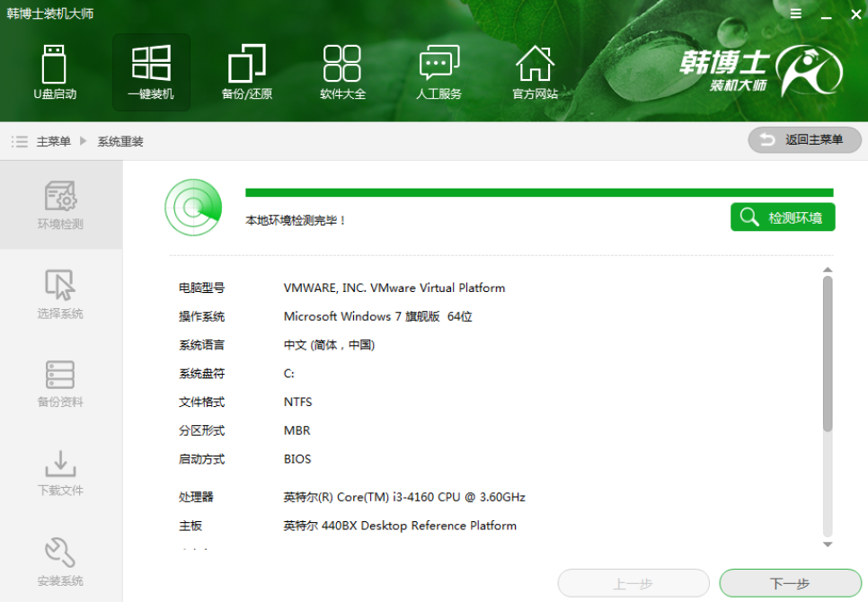
Task: Click the 韩博士 logo emblem
Action: pyautogui.click(x=810, y=71)
